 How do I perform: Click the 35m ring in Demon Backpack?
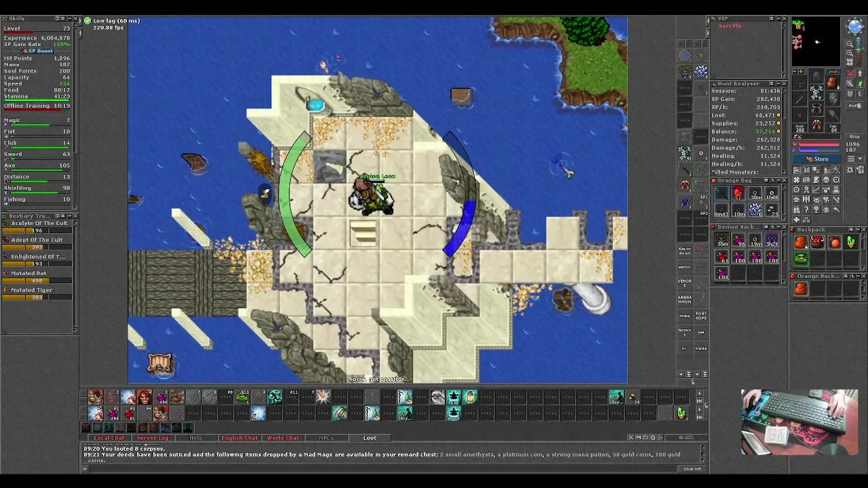click(722, 241)
